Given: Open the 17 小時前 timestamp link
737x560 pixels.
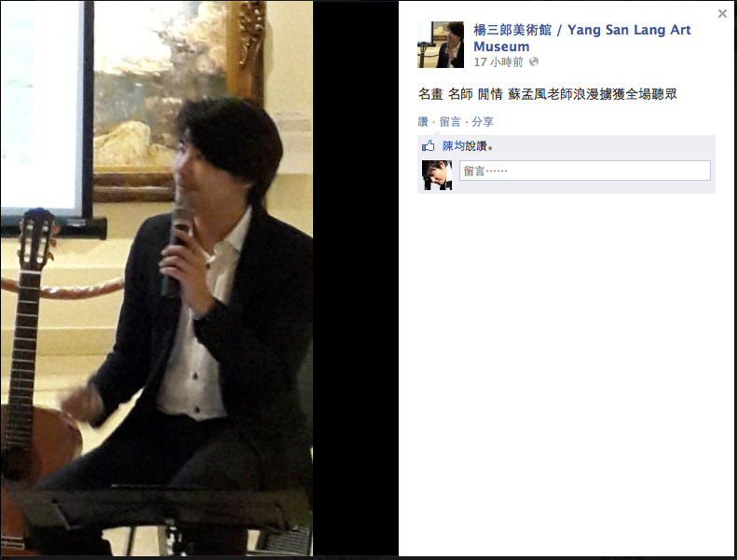Looking at the screenshot, I should (x=498, y=62).
